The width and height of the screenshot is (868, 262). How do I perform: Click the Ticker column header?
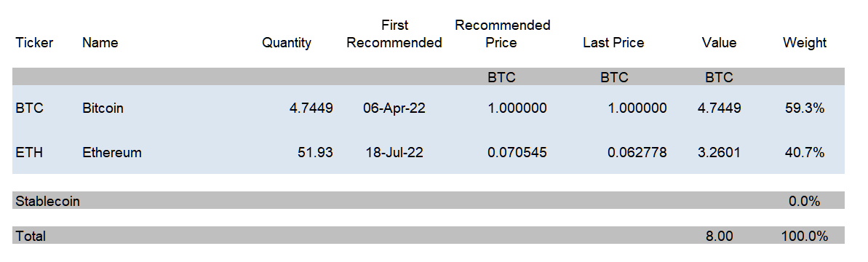34,43
